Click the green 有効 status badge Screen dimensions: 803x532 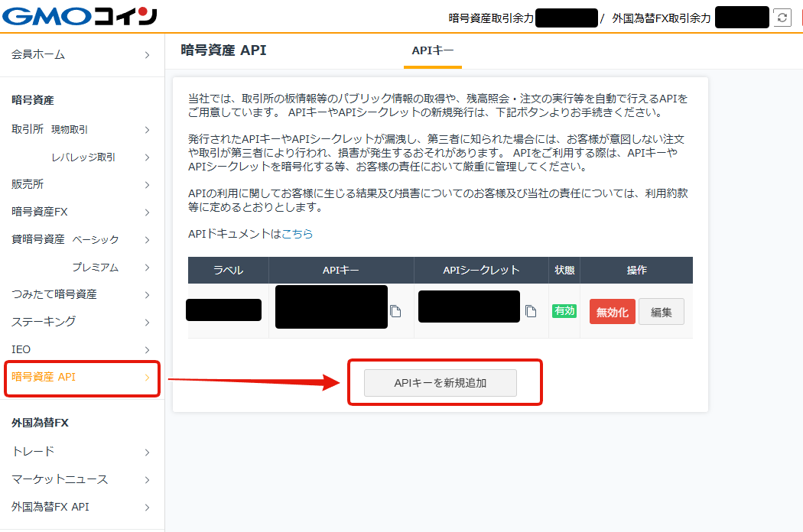[x=564, y=311]
